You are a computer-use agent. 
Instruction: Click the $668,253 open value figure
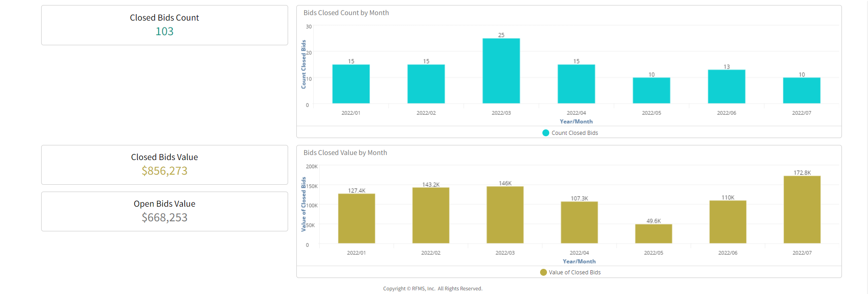(x=165, y=218)
